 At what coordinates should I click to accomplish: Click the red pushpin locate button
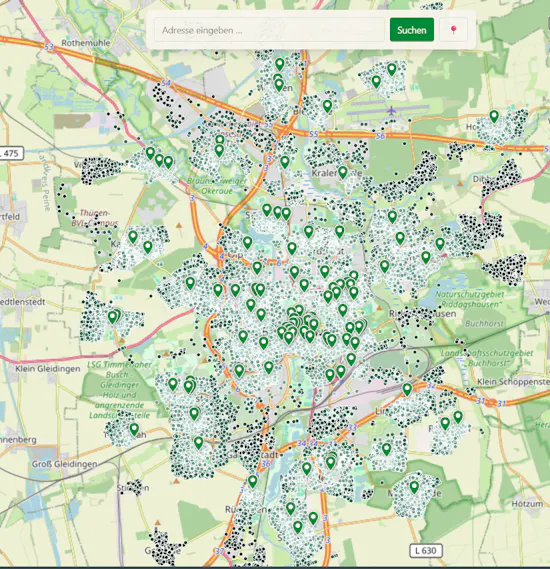[453, 30]
